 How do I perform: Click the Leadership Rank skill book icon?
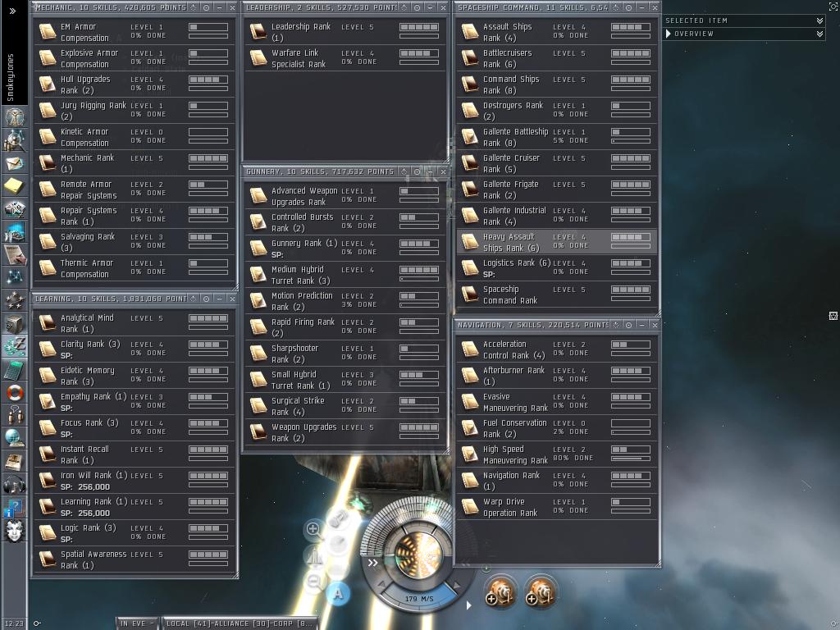(x=258, y=32)
